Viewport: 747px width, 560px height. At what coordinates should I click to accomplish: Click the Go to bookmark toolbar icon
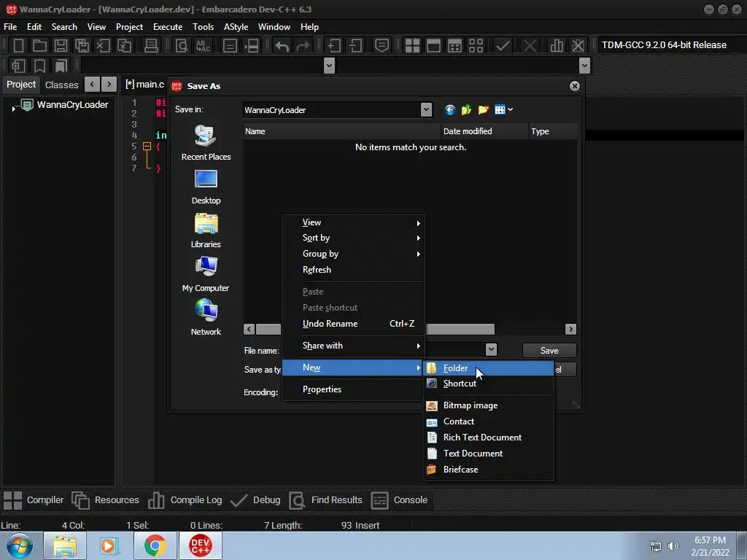tap(61, 66)
